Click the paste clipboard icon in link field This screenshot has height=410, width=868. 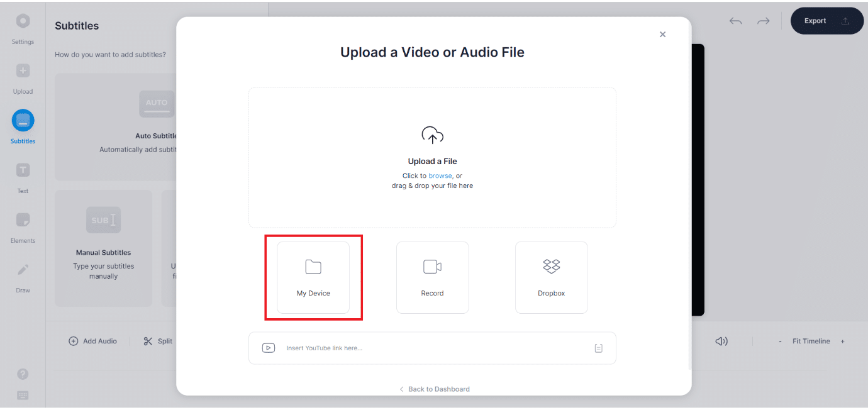click(x=598, y=348)
